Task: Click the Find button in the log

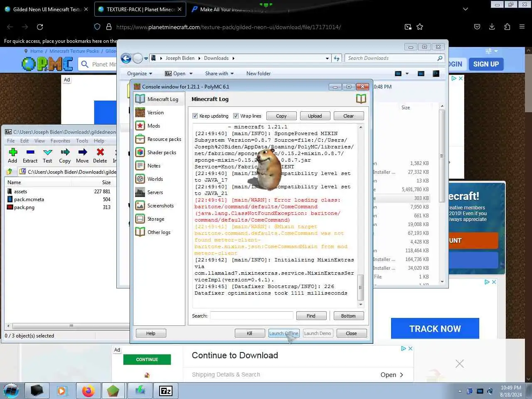Action: pyautogui.click(x=311, y=316)
